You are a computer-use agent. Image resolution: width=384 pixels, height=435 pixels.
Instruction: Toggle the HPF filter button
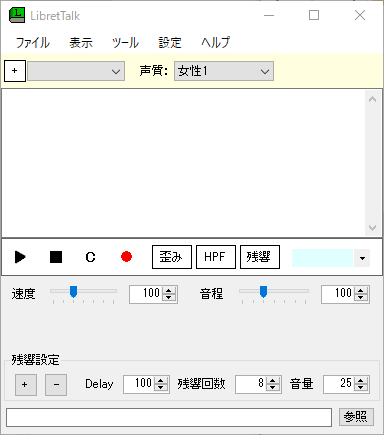click(216, 257)
